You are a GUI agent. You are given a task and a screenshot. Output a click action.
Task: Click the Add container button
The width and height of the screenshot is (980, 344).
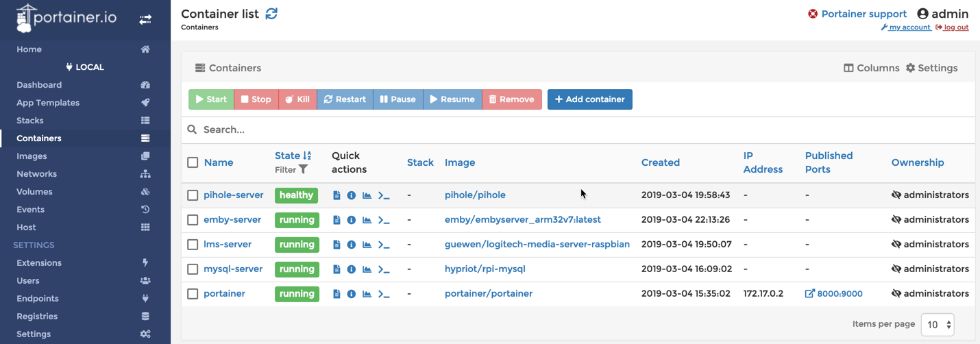pyautogui.click(x=589, y=99)
